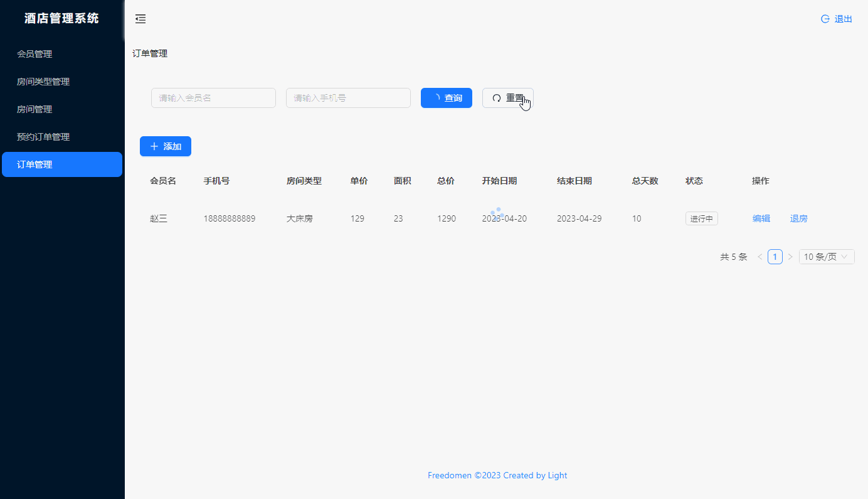This screenshot has height=499, width=868.
Task: Click the member name cell 赵三
Action: click(159, 218)
